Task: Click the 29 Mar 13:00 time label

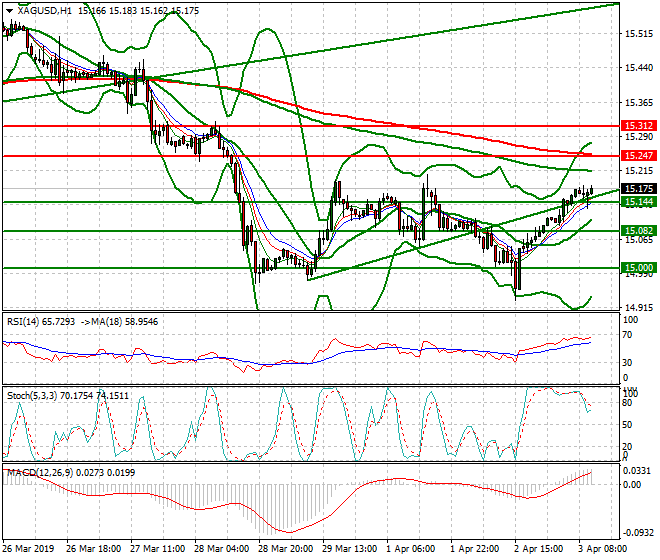Action: point(349,549)
